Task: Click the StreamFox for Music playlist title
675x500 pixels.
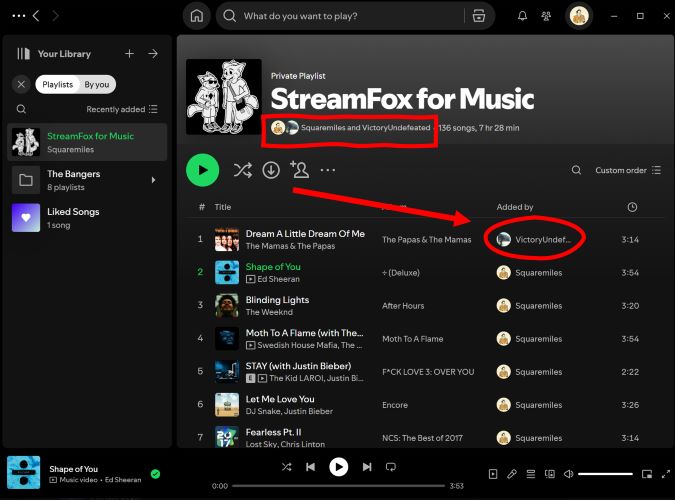Action: click(402, 99)
